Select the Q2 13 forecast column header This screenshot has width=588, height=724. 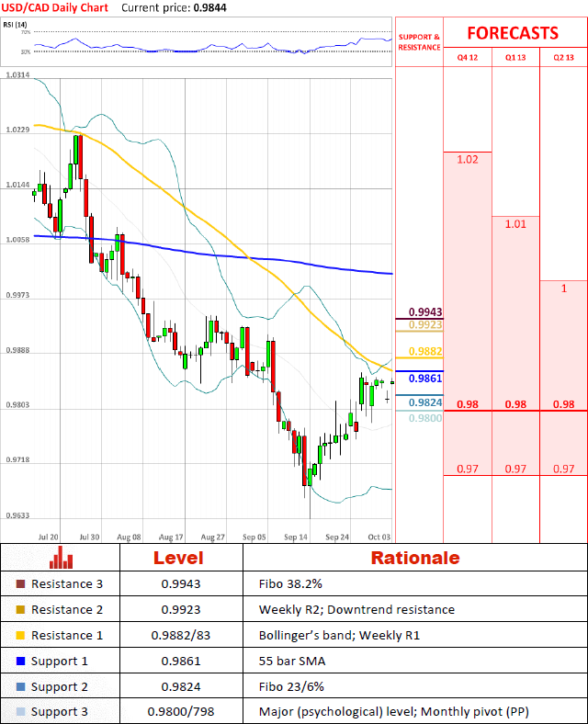[563, 57]
